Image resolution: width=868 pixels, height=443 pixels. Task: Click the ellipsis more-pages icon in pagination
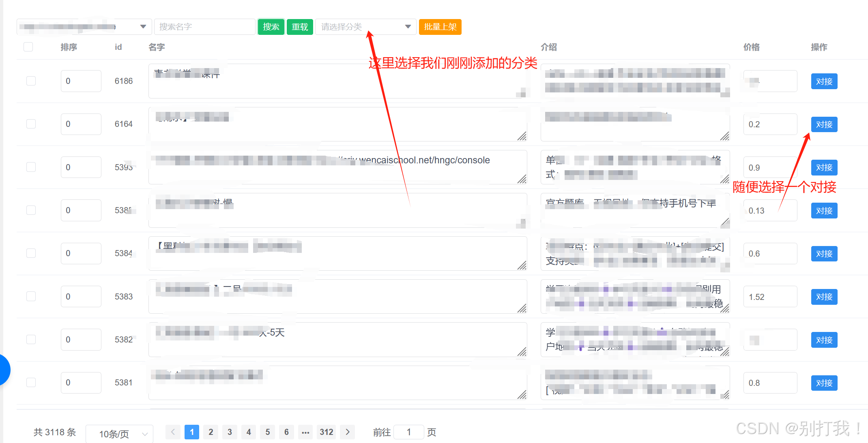305,432
